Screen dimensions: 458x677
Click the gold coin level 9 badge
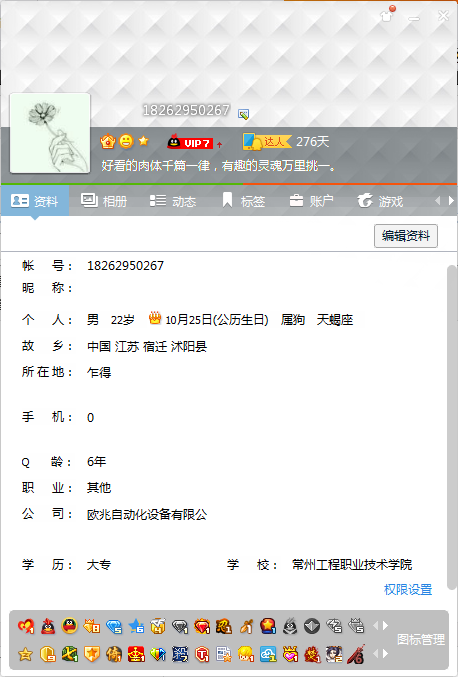48,654
